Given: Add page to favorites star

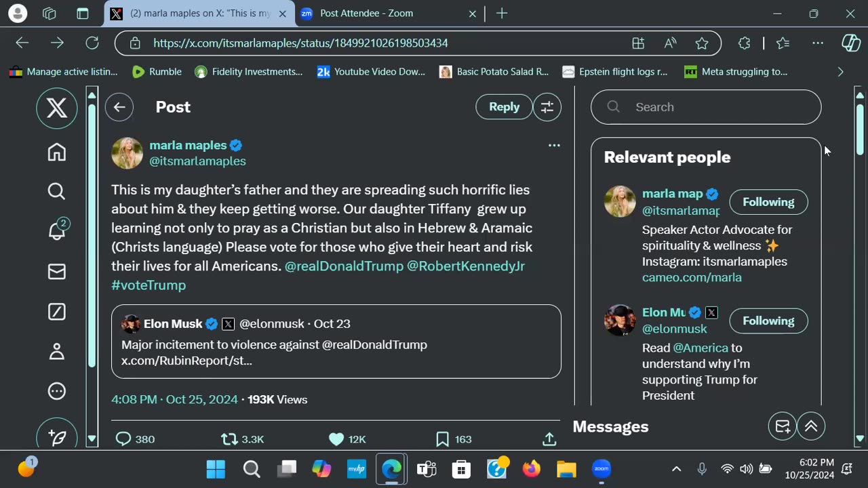Looking at the screenshot, I should 702,43.
